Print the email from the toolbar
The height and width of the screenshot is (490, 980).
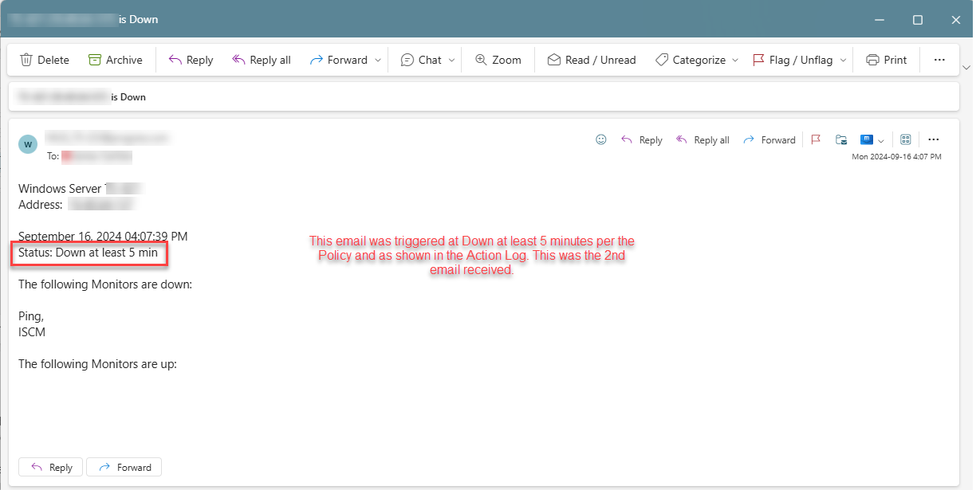[887, 60]
